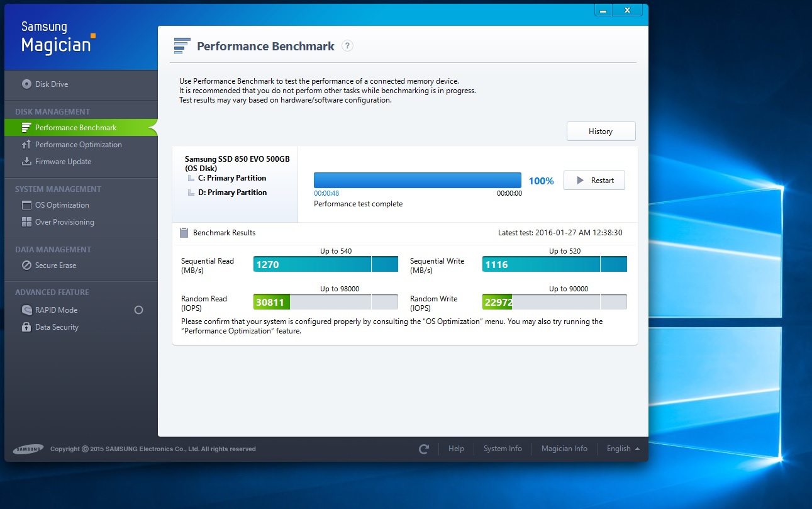Select Samsung SSD 850 EVO 500GB drive

(237, 164)
